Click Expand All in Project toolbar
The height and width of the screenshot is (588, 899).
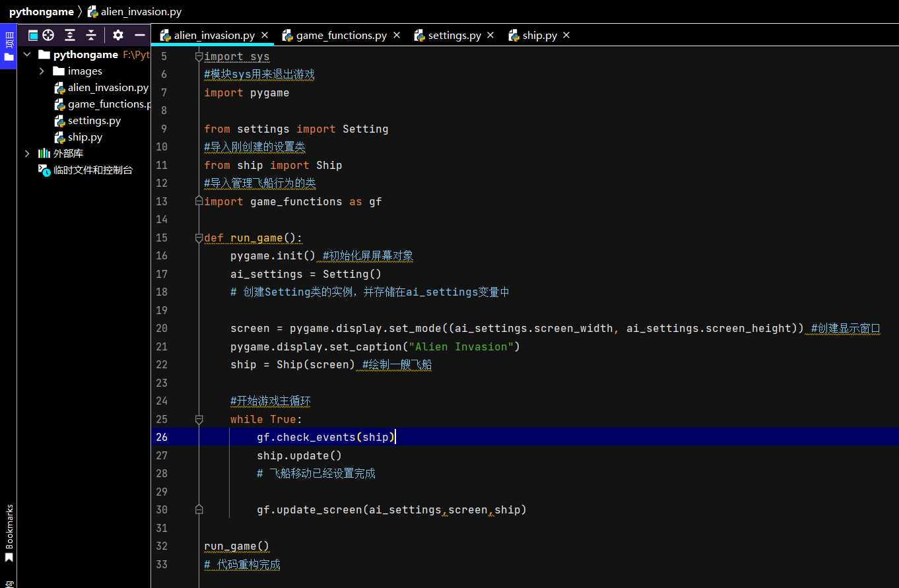(70, 36)
